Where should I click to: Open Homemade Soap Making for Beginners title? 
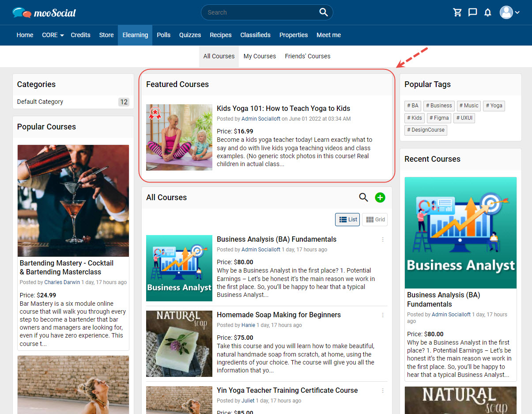279,315
